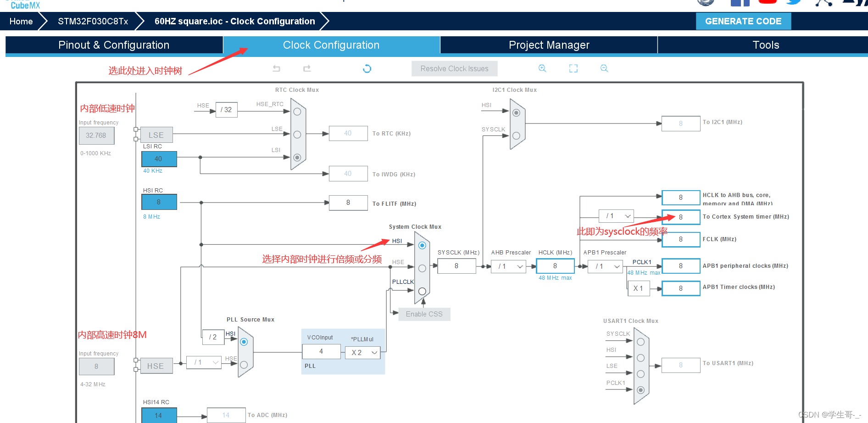Click the LSE input frequency field 32.768
Viewport: 868px width, 423px height.
tap(96, 135)
